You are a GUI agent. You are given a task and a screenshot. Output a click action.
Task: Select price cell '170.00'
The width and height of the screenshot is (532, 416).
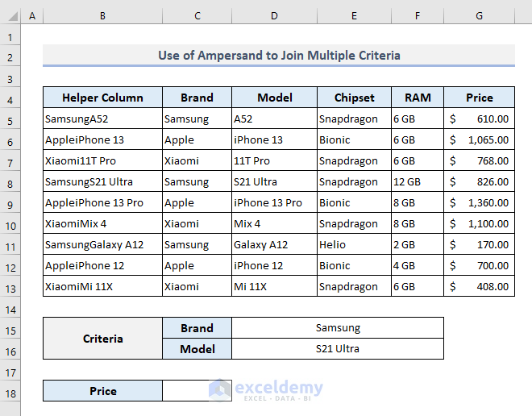479,244
